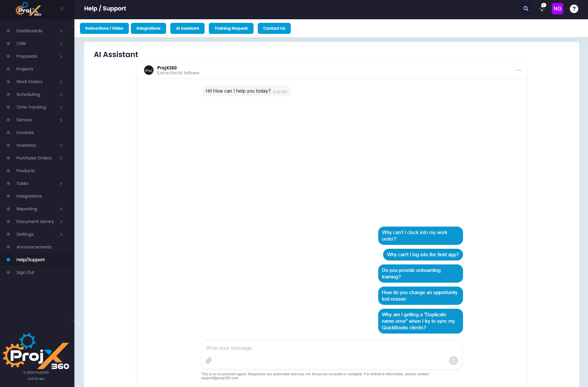Click the Write your message input field

[x=332, y=348]
